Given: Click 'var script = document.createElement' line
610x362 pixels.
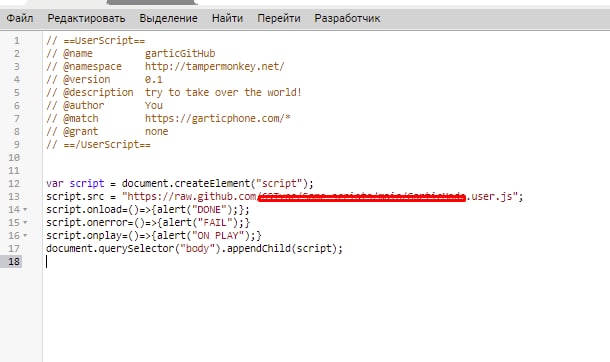Looking at the screenshot, I should tap(179, 184).
